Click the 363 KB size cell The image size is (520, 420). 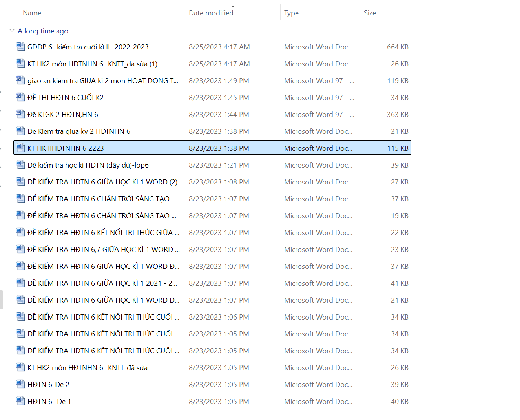[x=398, y=115]
